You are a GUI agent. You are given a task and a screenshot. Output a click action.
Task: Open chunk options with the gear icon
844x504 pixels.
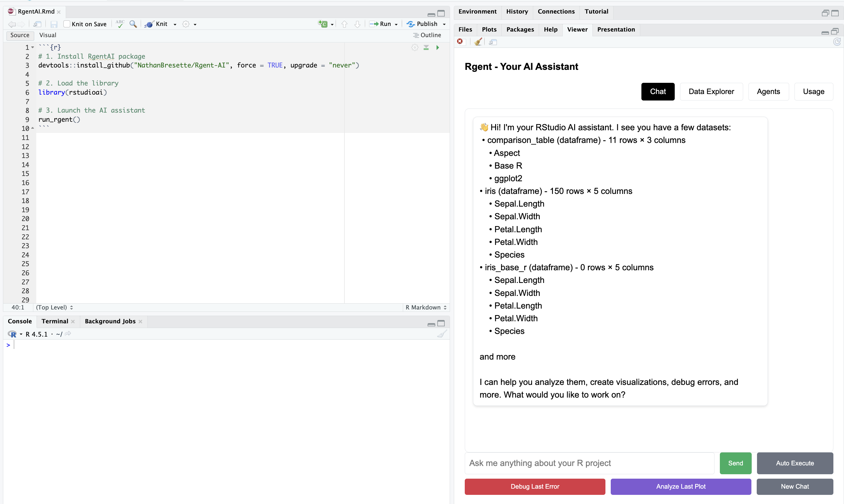click(415, 47)
